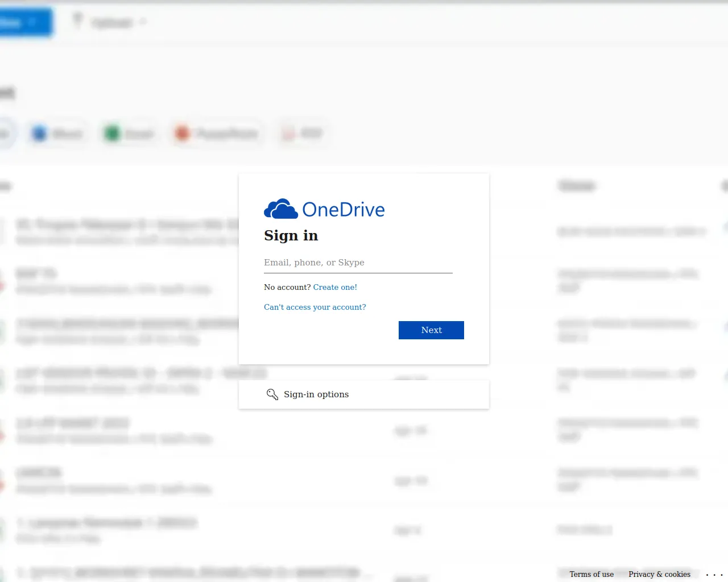Click the OneDrive wordmark text
Image resolution: width=728 pixels, height=582 pixels.
click(344, 210)
